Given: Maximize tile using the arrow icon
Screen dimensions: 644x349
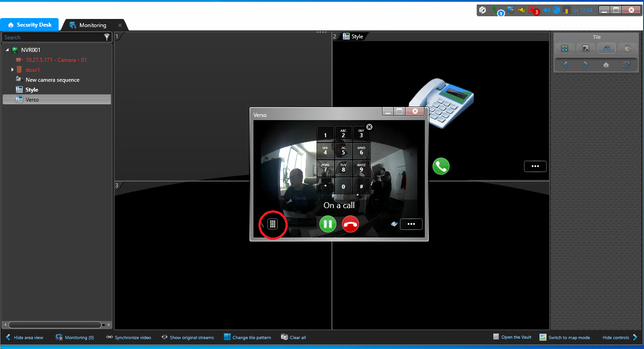Looking at the screenshot, I should [586, 48].
